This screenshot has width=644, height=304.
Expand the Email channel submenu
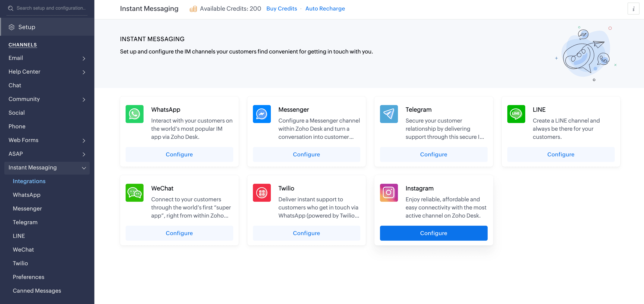point(84,58)
